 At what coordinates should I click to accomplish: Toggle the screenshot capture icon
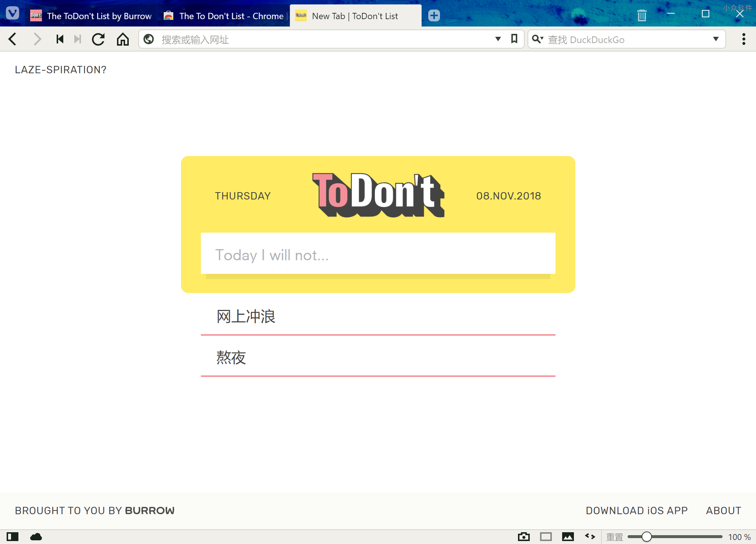pos(523,535)
